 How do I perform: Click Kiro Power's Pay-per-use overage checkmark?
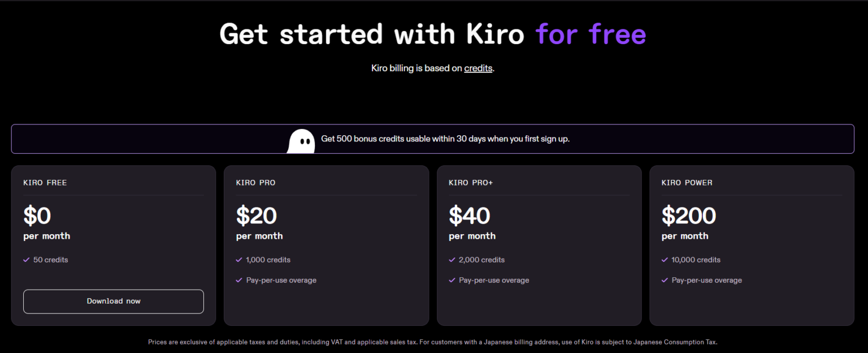pos(665,280)
